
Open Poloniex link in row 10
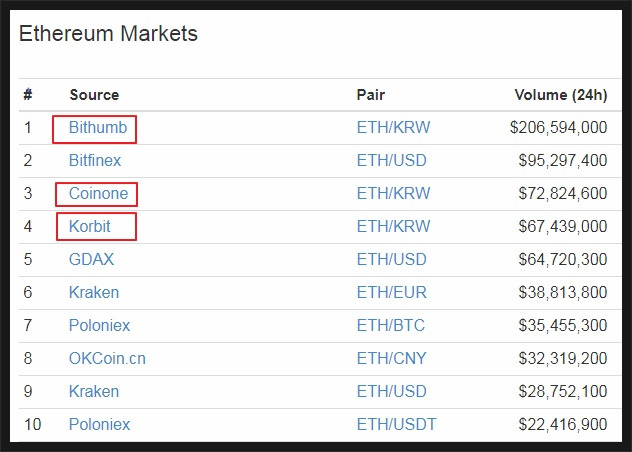pos(100,425)
